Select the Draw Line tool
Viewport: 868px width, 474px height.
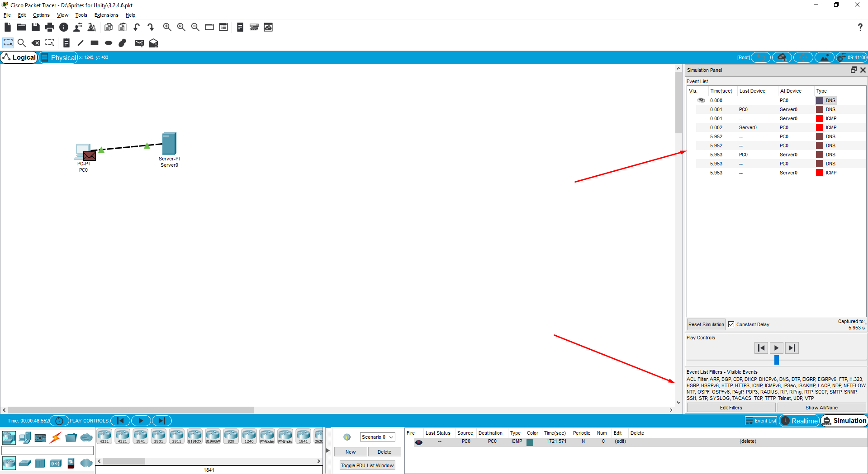coord(81,43)
